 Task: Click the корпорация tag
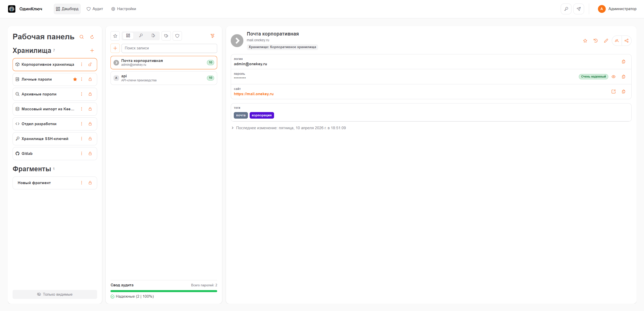click(261, 115)
